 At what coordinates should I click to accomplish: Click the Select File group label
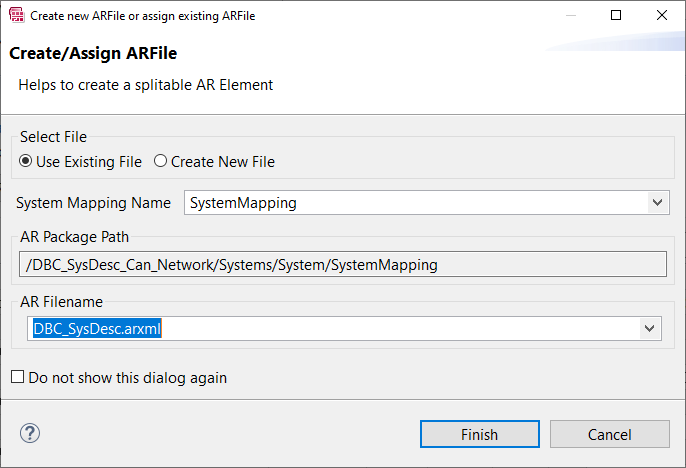pos(53,137)
